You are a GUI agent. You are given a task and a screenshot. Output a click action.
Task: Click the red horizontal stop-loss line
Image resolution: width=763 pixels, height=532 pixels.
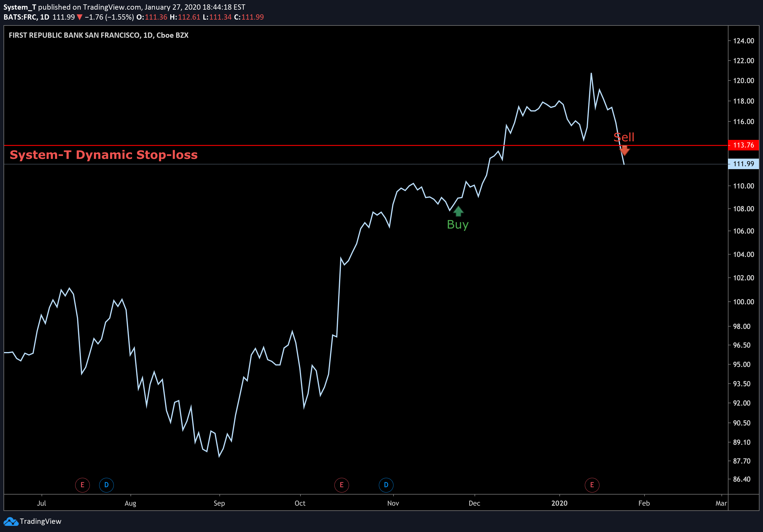pos(365,145)
